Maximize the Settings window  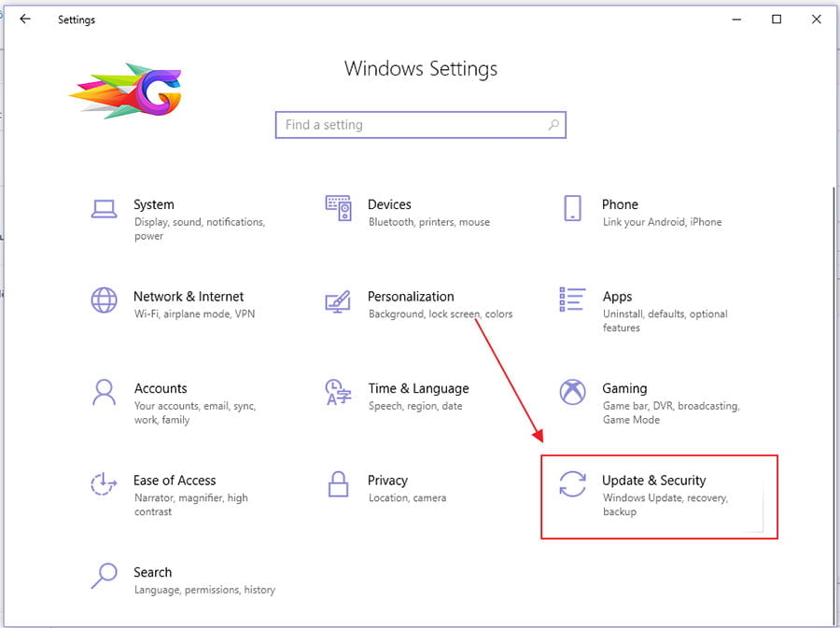[x=777, y=20]
